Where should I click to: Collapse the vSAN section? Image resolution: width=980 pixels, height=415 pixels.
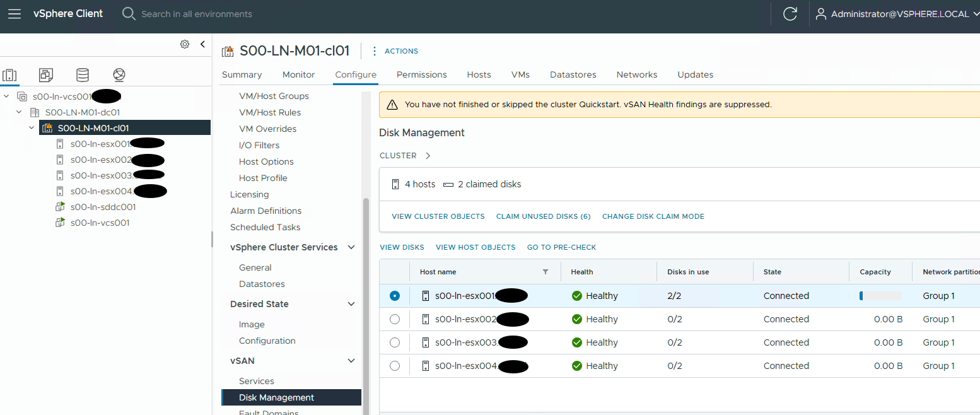pos(351,361)
